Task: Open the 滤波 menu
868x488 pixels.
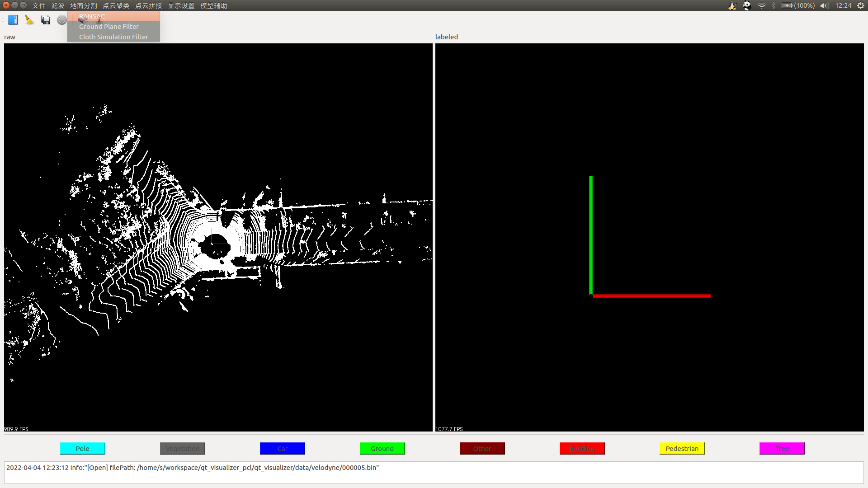Action: click(58, 5)
